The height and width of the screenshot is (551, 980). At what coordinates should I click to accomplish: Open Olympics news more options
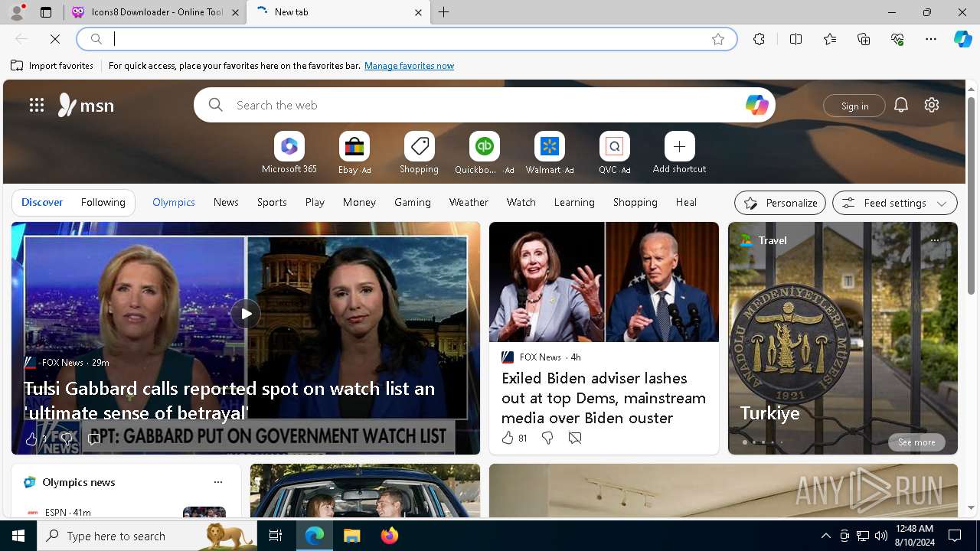coord(218,482)
